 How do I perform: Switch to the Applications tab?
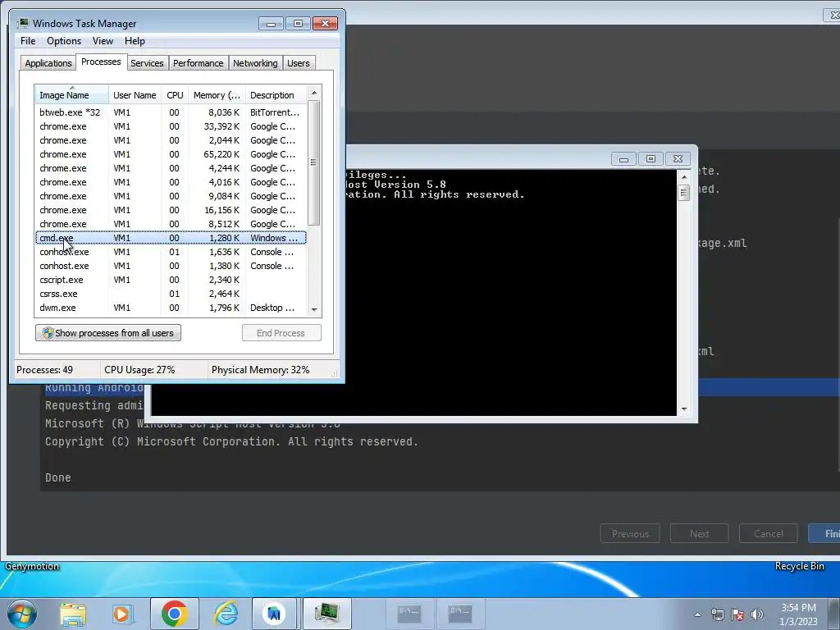coord(48,63)
